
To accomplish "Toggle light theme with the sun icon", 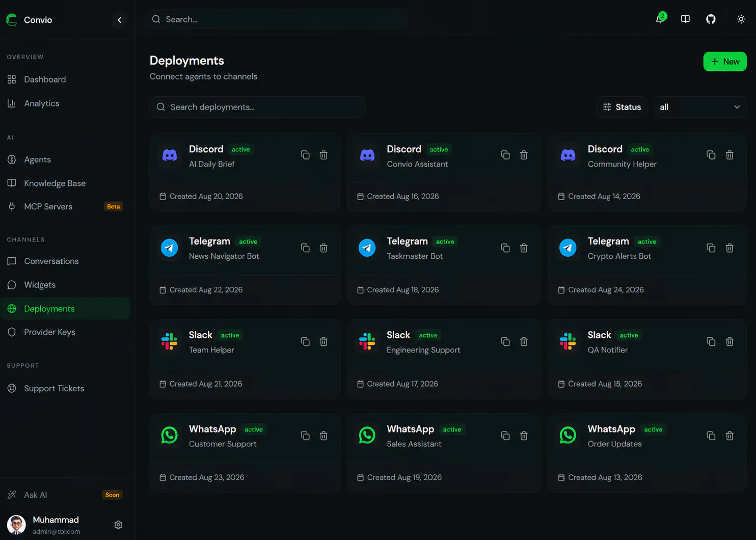I will pos(741,19).
